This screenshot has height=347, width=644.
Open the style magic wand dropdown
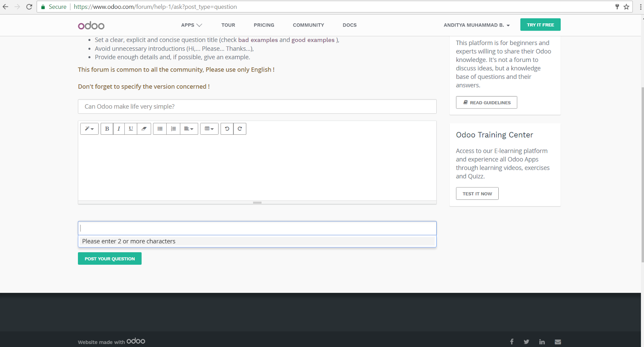click(x=89, y=129)
